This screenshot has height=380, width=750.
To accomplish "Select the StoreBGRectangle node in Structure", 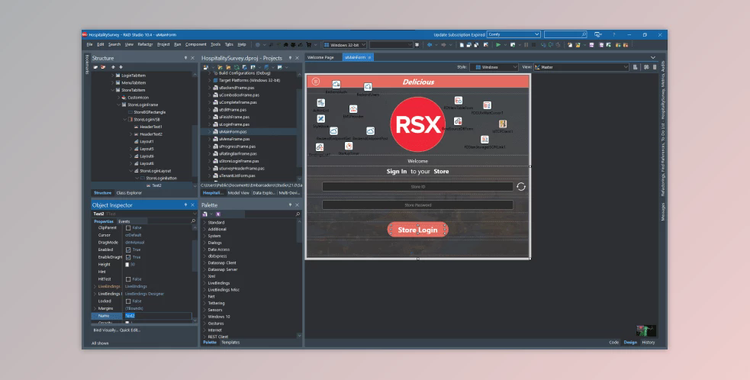I will 150,112.
